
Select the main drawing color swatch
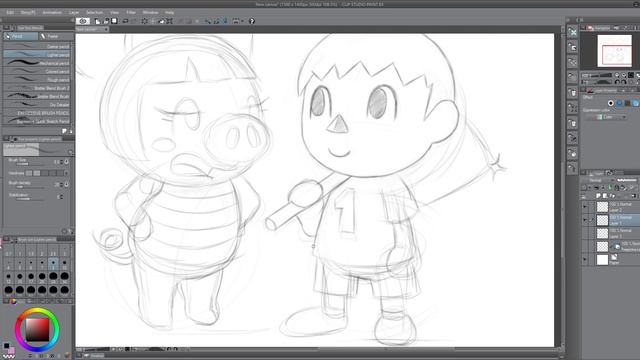pyautogui.click(x=6, y=346)
